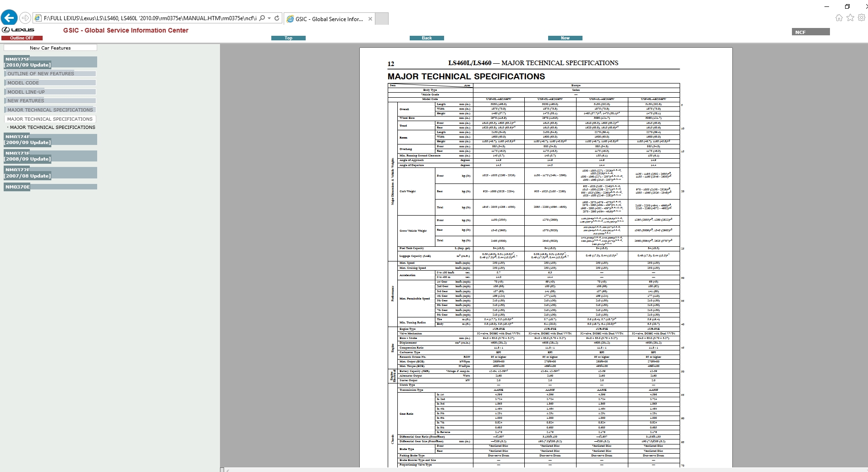
Task: Click the NCF label button
Action: (x=811, y=32)
